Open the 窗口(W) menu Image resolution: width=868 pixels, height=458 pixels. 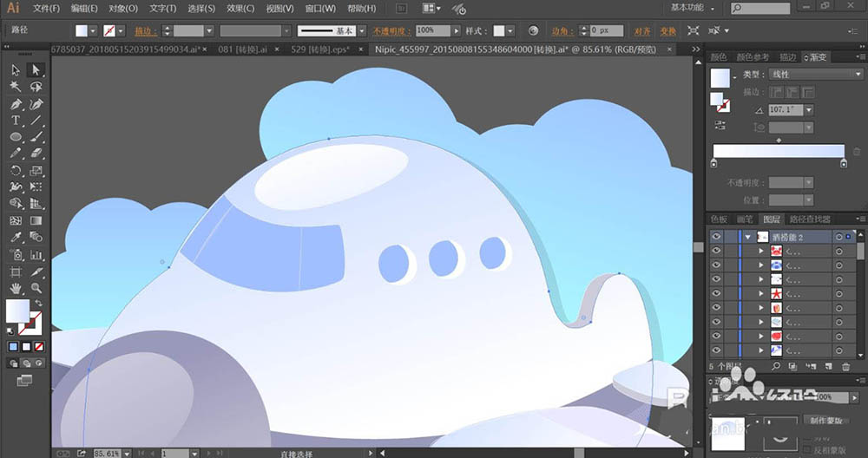[x=320, y=9]
